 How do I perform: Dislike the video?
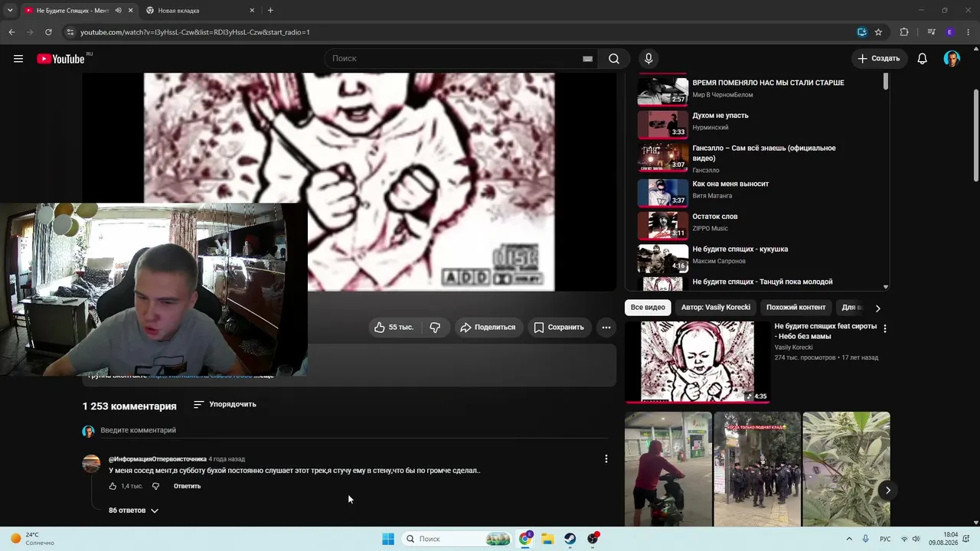point(435,328)
